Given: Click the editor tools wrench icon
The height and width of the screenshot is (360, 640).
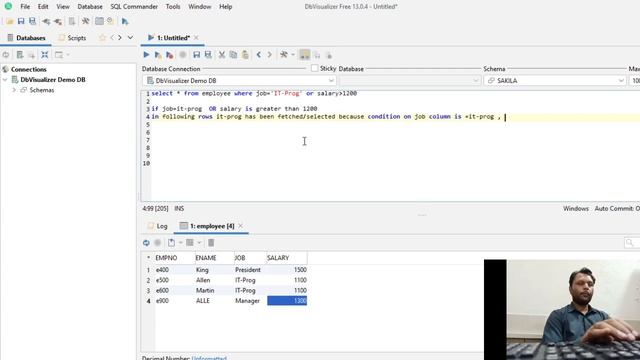Looking at the screenshot, I should [284, 55].
